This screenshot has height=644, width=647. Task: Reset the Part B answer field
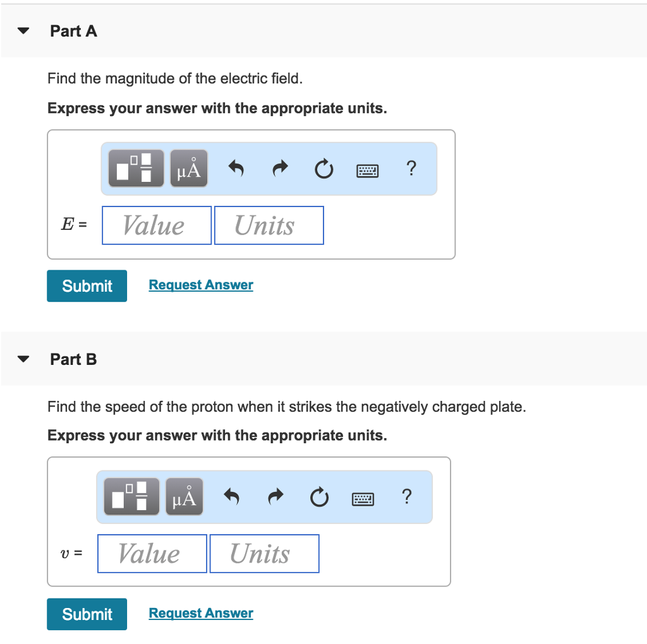point(319,498)
